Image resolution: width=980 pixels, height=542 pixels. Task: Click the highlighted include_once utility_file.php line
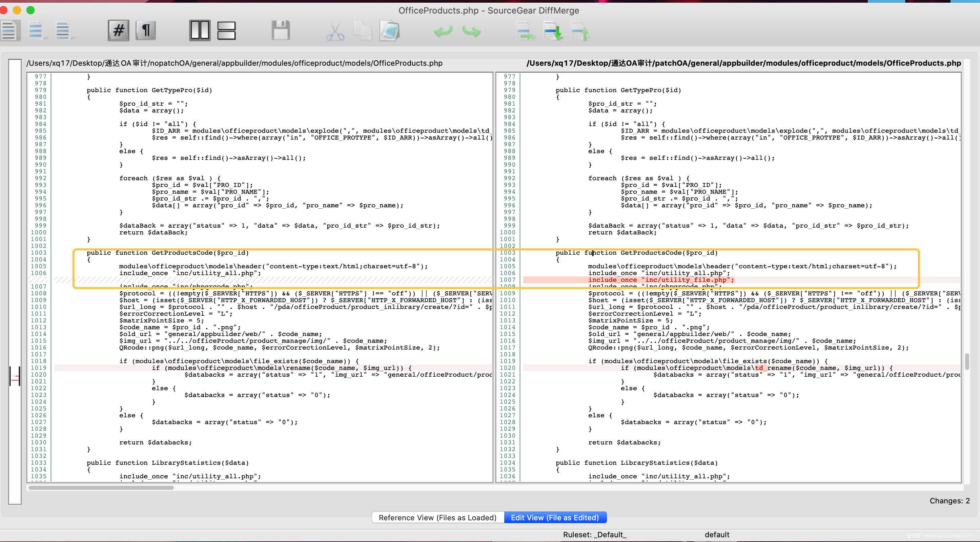point(661,280)
